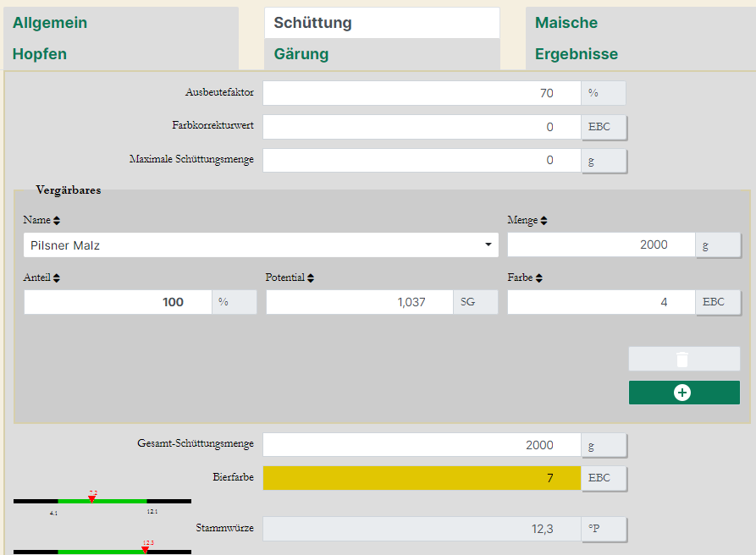Sort by Name using arrows icon
The image size is (756, 555).
[57, 221]
